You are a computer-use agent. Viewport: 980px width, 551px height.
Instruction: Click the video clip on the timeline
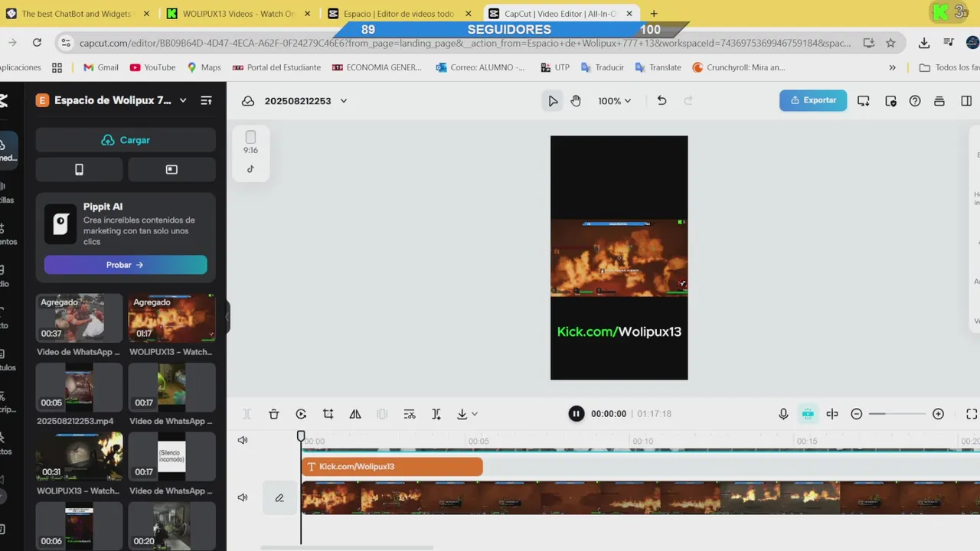point(640,497)
